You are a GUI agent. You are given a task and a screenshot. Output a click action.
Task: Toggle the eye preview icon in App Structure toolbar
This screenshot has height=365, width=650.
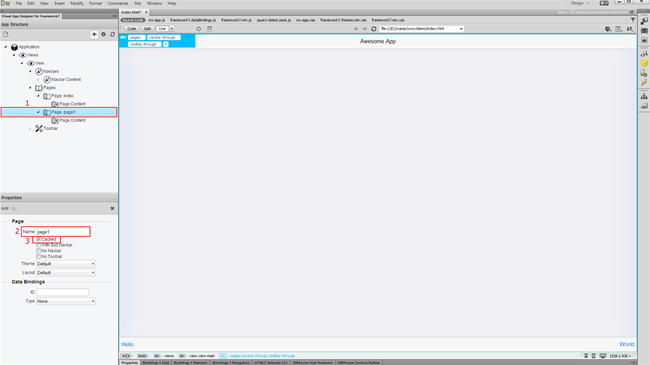(x=94, y=34)
